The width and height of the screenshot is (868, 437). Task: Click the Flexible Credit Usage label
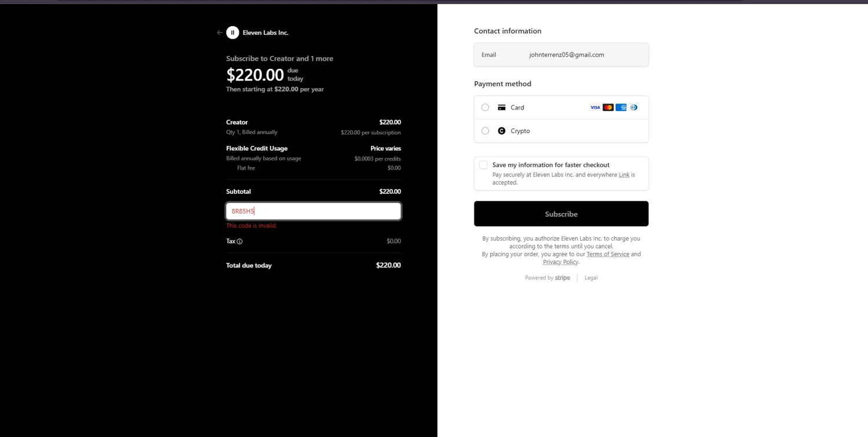tap(257, 148)
